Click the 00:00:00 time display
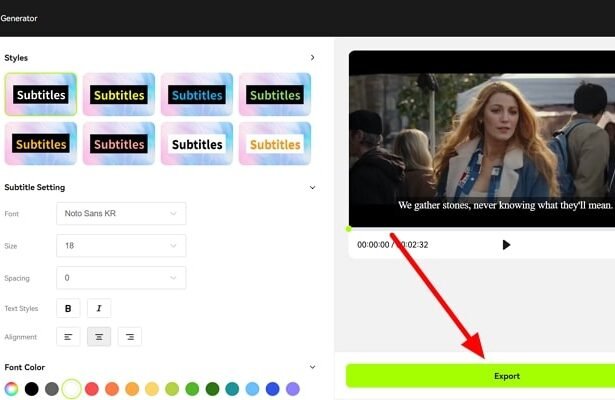This screenshot has width=615, height=400. click(373, 245)
